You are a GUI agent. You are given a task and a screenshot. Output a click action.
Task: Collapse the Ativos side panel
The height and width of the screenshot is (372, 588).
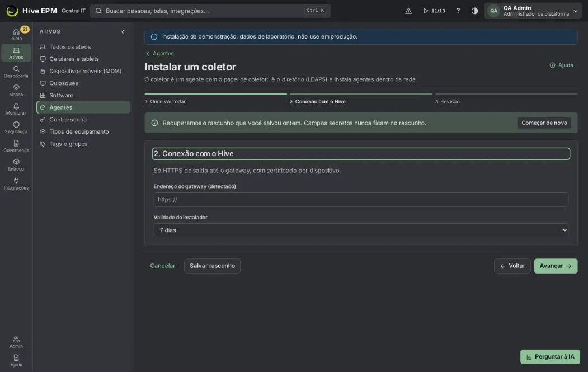pyautogui.click(x=123, y=32)
